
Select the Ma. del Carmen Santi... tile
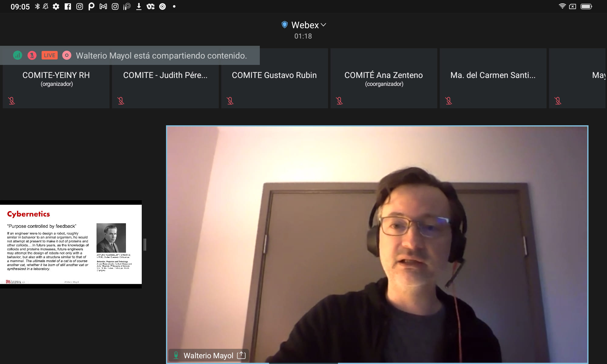(493, 78)
